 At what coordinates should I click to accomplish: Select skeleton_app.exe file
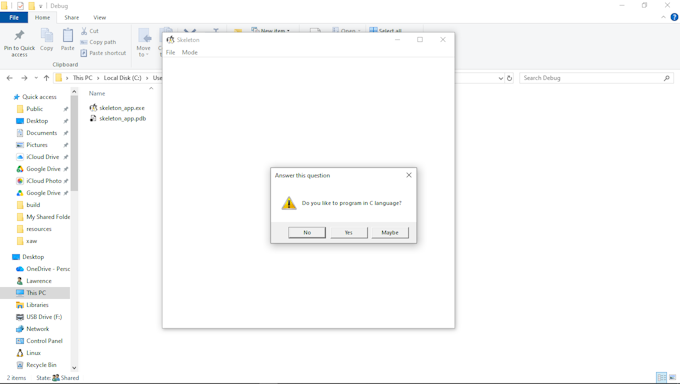coord(117,108)
